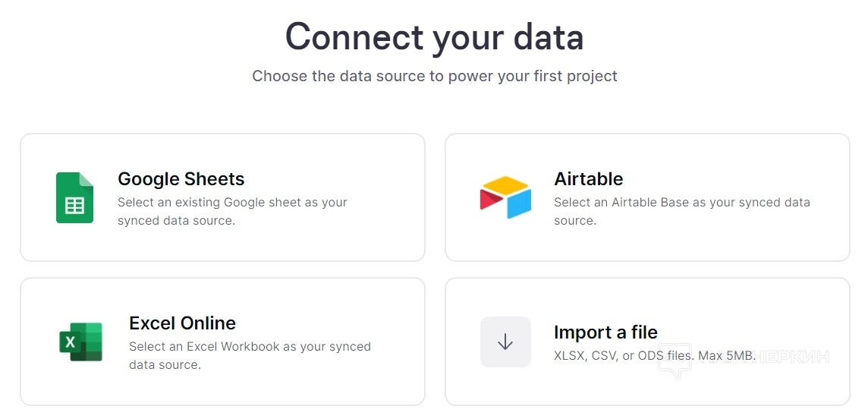Click the download arrow icon
Image resolution: width=868 pixels, height=419 pixels.
[x=505, y=342]
